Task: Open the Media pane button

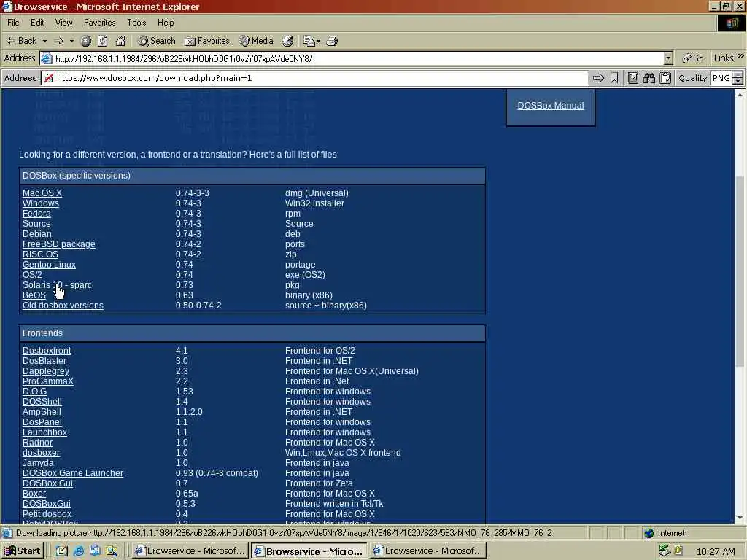Action: pos(256,41)
